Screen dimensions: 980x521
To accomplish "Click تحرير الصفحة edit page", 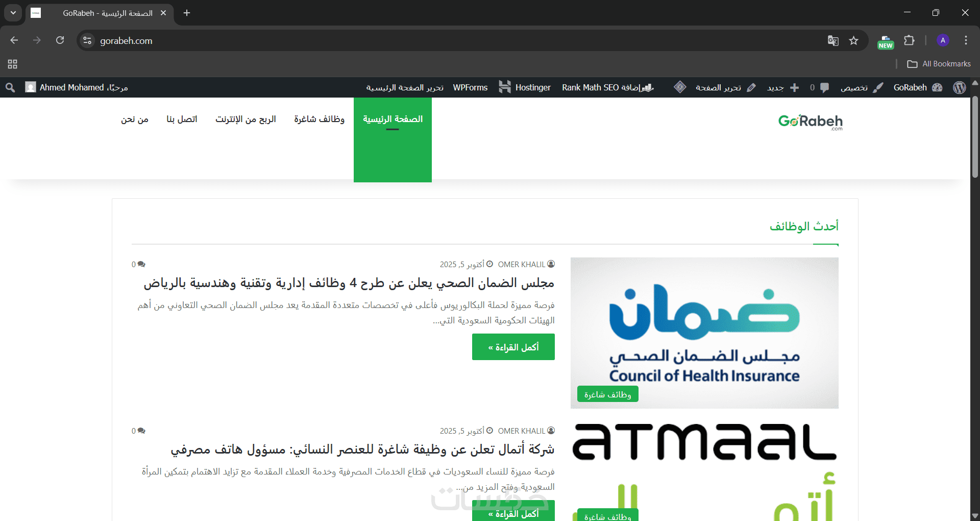I will click(725, 87).
